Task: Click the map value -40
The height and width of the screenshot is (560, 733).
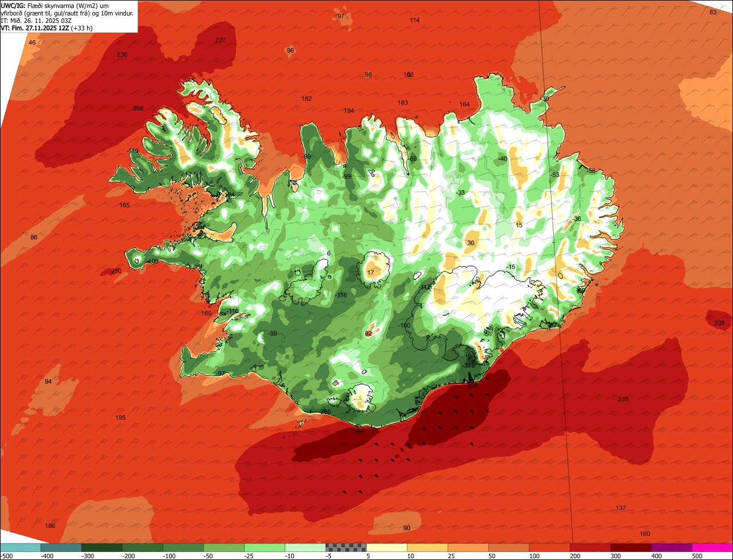Action: 502,159
